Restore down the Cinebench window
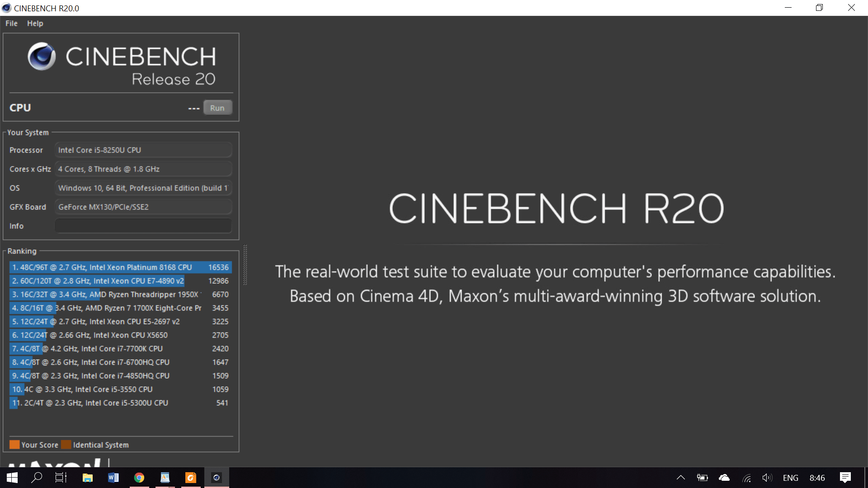The height and width of the screenshot is (488, 868). click(819, 8)
